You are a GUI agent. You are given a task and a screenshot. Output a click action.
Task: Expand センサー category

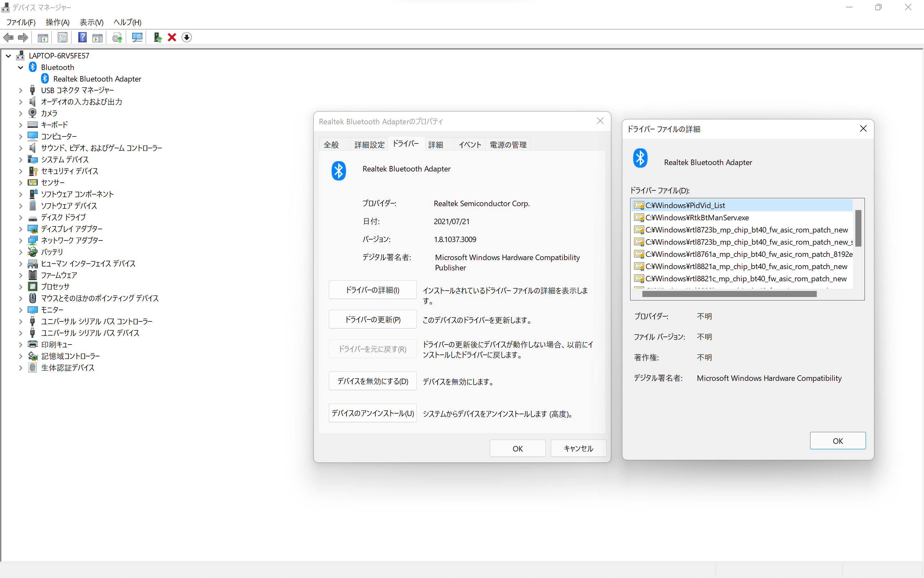[21, 182]
